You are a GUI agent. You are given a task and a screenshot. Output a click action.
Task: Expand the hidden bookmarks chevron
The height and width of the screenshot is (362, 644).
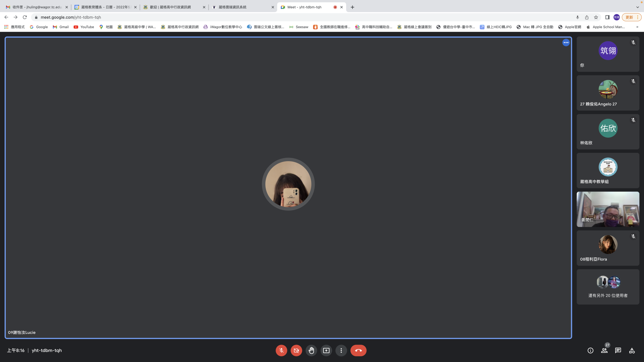[x=637, y=27]
